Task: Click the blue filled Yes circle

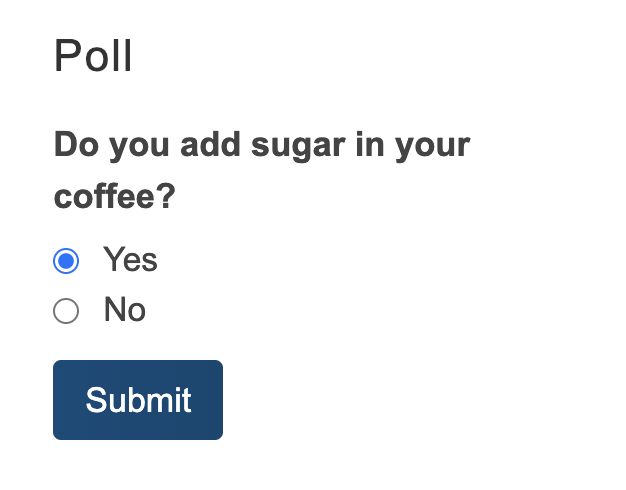Action: click(66, 261)
